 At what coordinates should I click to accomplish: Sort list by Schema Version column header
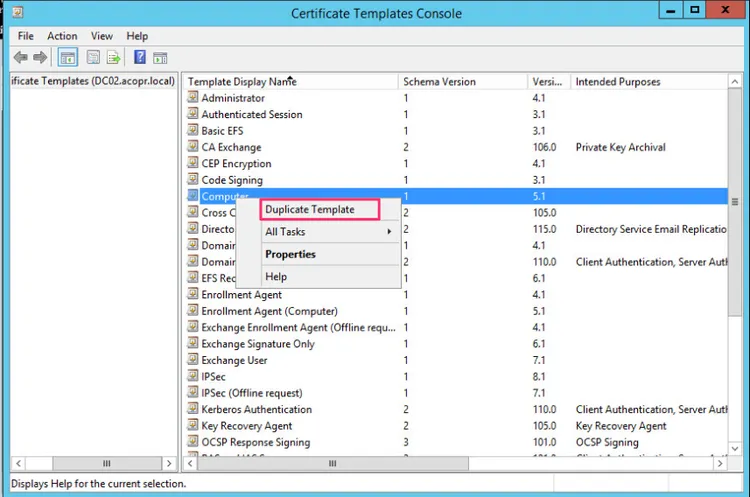pyautogui.click(x=460, y=81)
